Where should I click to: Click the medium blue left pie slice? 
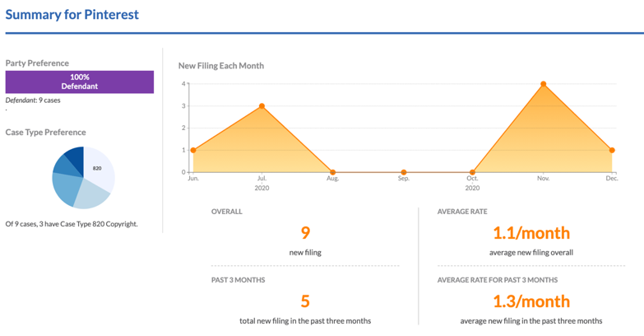(x=65, y=189)
